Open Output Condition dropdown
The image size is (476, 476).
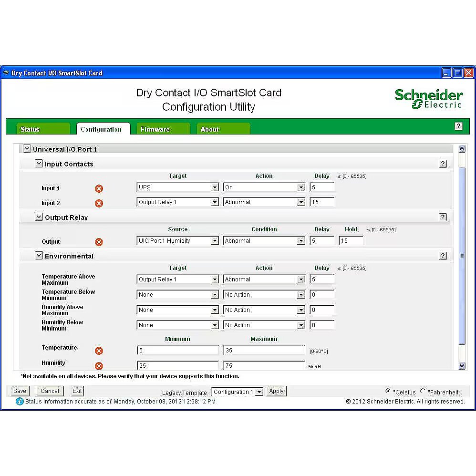pyautogui.click(x=264, y=241)
